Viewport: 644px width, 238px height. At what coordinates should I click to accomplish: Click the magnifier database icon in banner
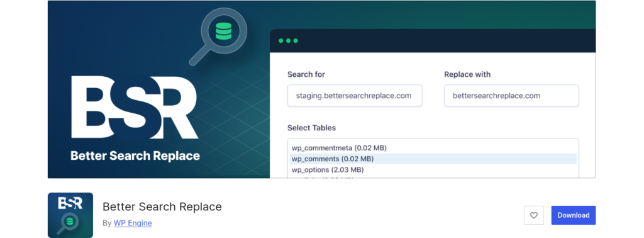pyautogui.click(x=218, y=36)
